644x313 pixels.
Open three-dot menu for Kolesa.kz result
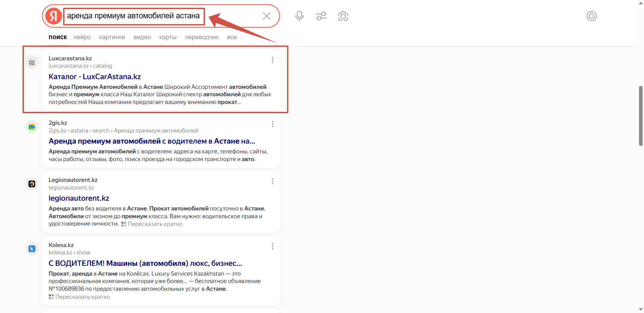click(272, 247)
